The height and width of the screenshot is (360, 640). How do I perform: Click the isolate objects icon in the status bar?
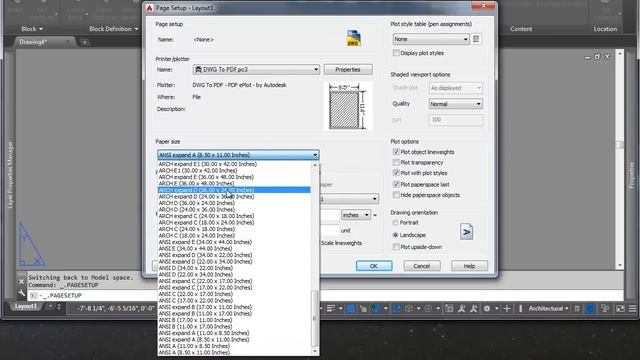[605, 309]
